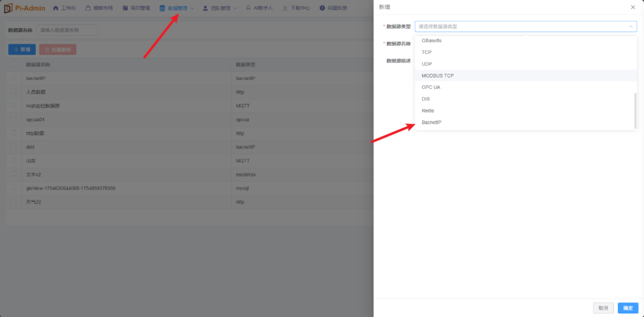Click the download icon beside 下载中心
This screenshot has width=644, height=317.
[x=285, y=8]
